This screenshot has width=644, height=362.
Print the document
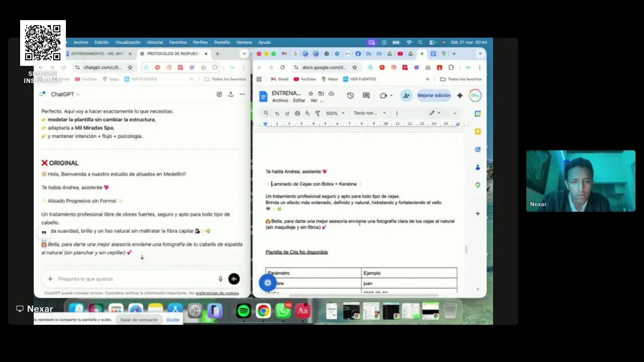coord(297,113)
